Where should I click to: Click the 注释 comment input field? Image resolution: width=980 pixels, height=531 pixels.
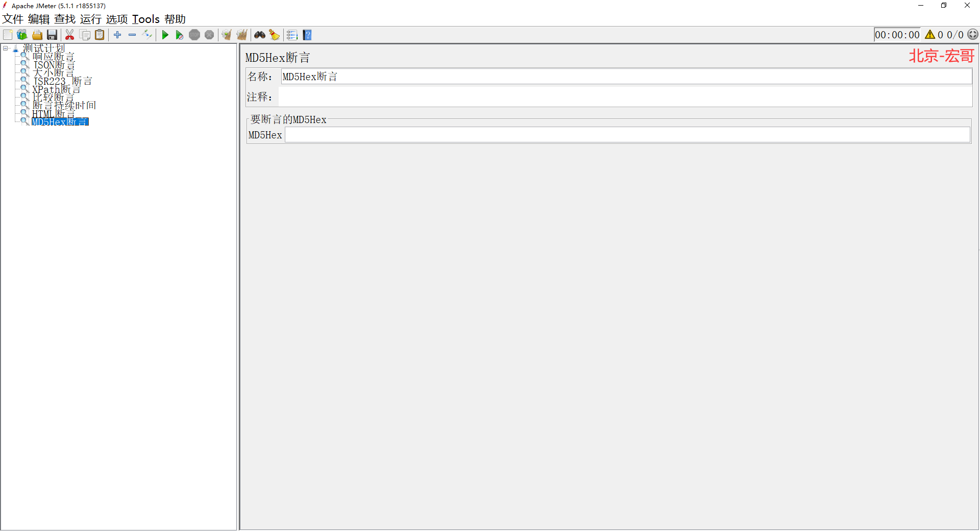(625, 97)
